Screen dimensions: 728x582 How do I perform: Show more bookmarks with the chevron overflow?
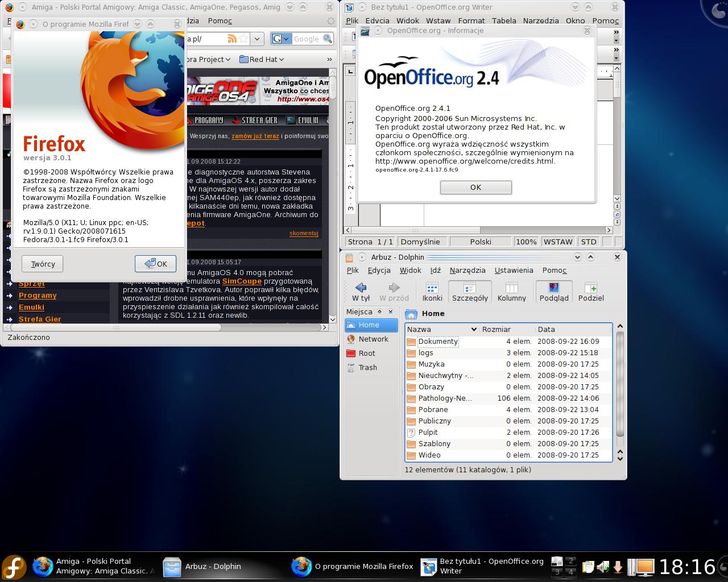coord(329,59)
